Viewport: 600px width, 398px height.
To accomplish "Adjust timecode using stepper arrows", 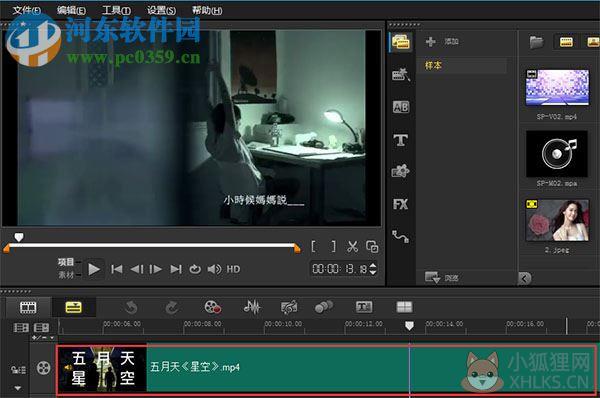I will point(373,269).
